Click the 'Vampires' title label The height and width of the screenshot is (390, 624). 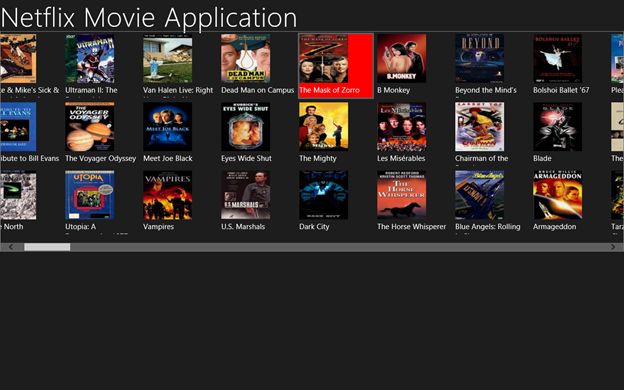click(158, 227)
